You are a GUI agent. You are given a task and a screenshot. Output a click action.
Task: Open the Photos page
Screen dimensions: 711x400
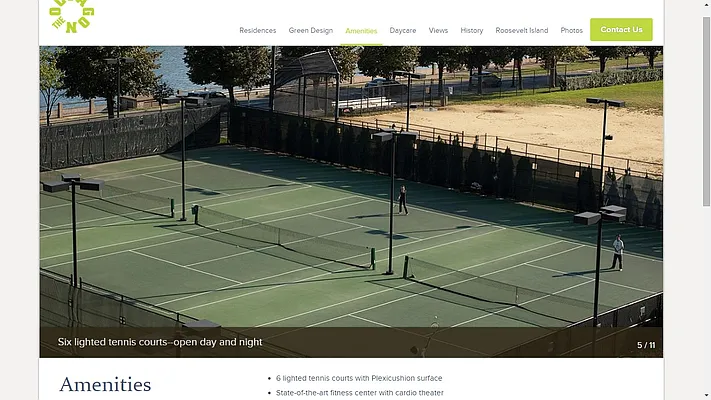point(571,30)
